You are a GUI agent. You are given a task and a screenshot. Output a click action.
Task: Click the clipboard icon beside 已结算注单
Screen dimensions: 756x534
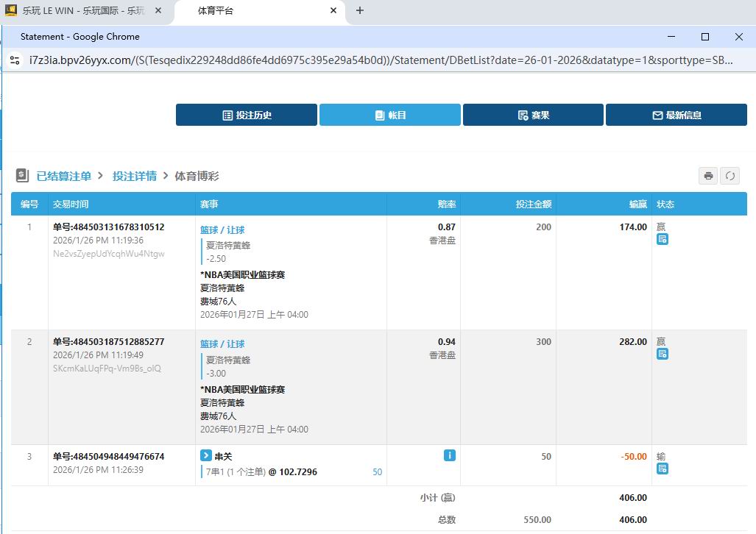pyautogui.click(x=22, y=175)
